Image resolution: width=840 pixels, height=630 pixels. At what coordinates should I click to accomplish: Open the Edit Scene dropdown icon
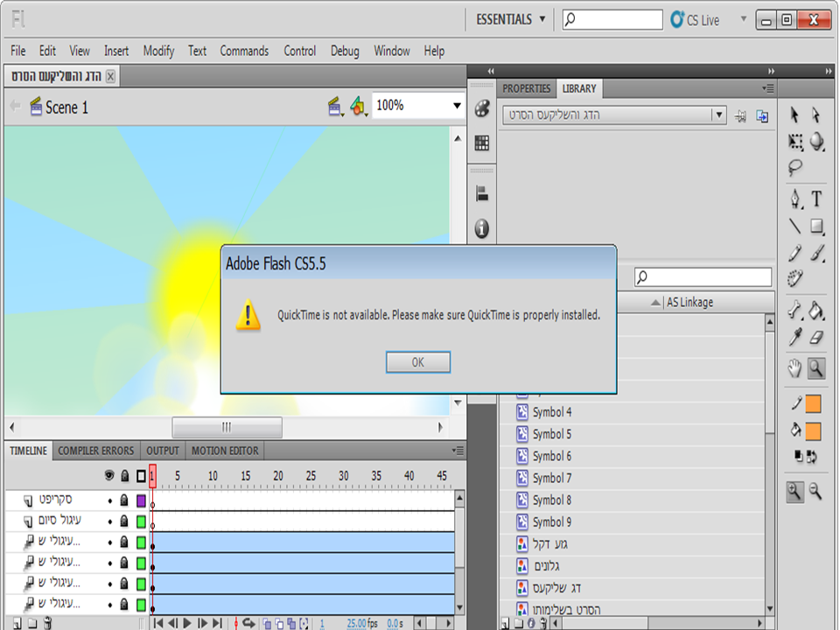(335, 107)
